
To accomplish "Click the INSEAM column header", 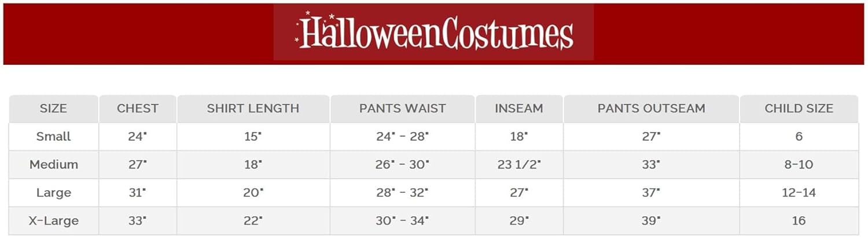I will [518, 108].
